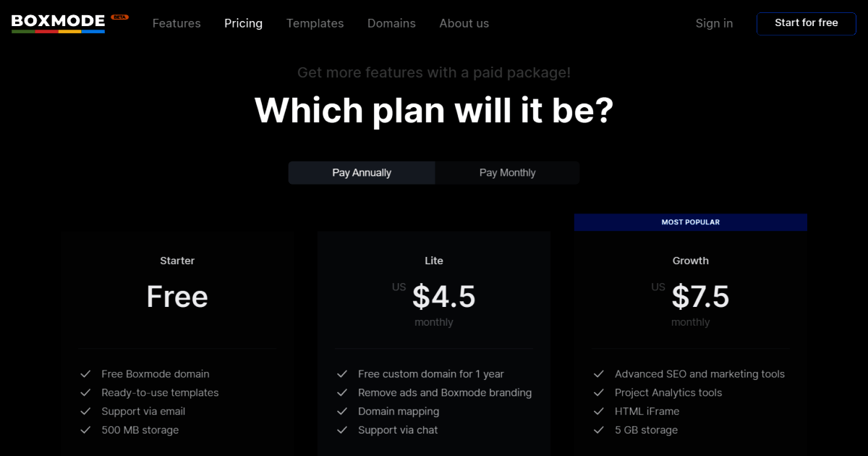Click checkmark beside Advanced SEO tools
868x456 pixels.
pos(599,374)
